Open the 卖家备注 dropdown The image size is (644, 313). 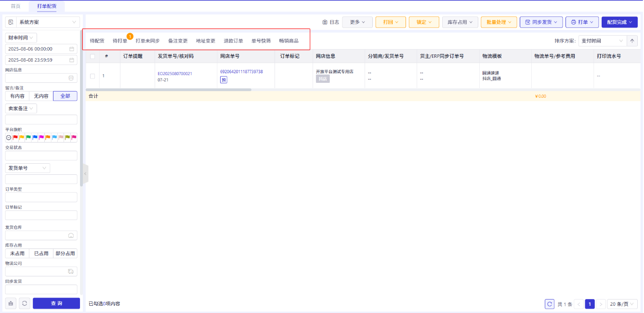21,109
